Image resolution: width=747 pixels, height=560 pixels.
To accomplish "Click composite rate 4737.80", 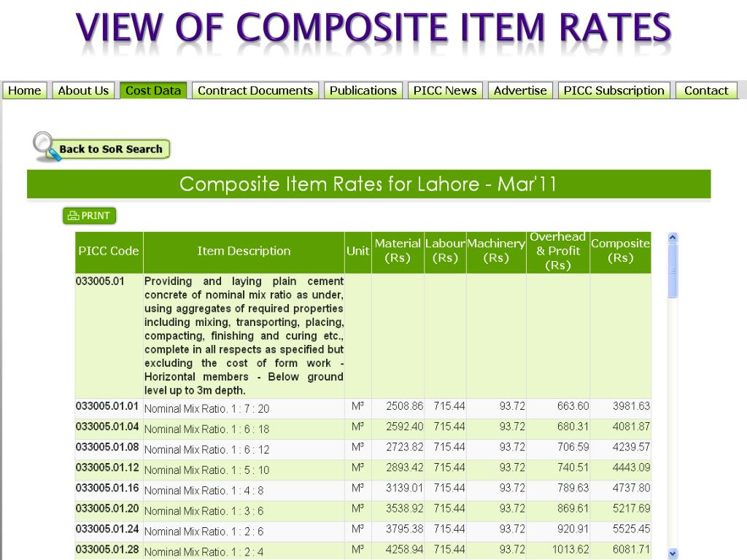I will click(631, 488).
